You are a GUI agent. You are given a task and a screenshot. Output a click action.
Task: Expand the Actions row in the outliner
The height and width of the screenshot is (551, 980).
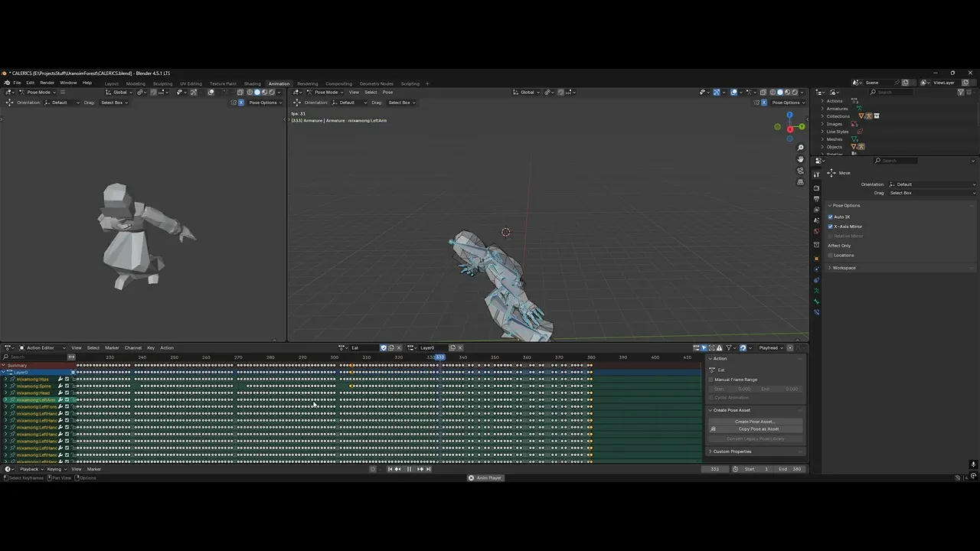pos(822,101)
